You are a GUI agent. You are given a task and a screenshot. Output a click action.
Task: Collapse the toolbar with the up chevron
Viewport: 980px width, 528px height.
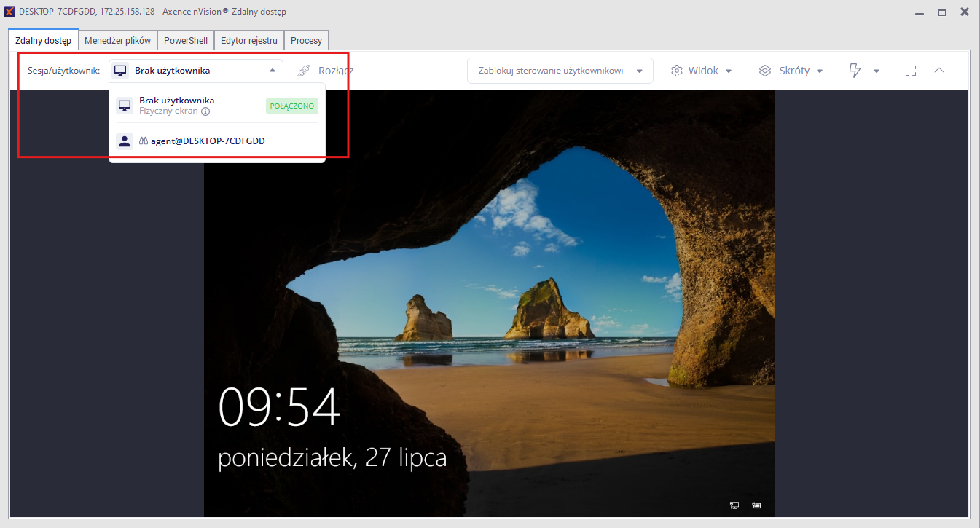(x=939, y=71)
